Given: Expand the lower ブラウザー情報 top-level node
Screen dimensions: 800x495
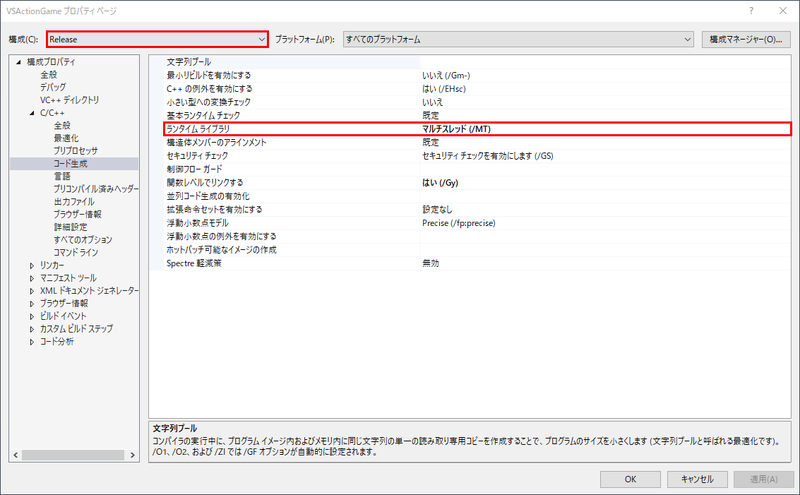Looking at the screenshot, I should [32, 304].
